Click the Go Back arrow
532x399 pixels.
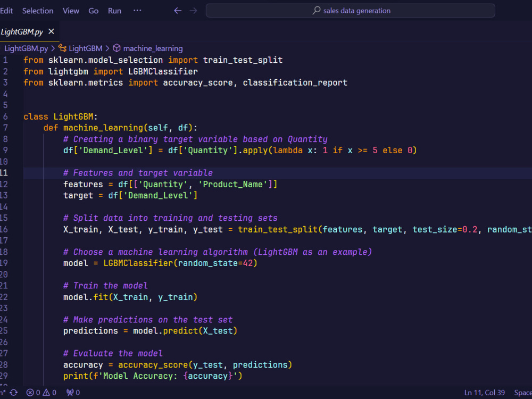178,11
